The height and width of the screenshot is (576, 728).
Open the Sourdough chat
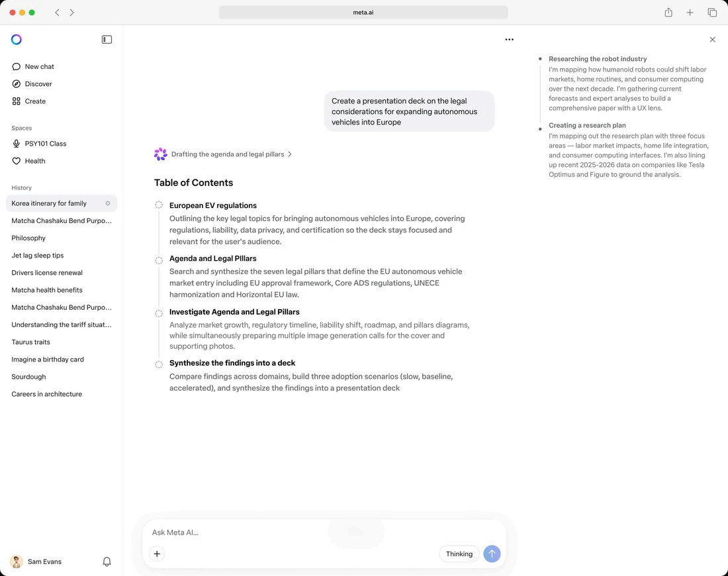62,377
